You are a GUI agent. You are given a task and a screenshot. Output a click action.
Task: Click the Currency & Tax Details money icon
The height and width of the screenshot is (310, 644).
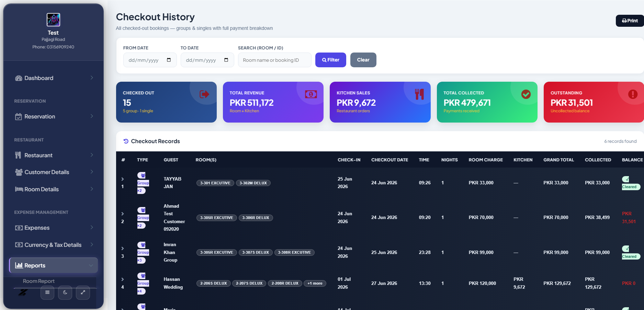click(19, 245)
